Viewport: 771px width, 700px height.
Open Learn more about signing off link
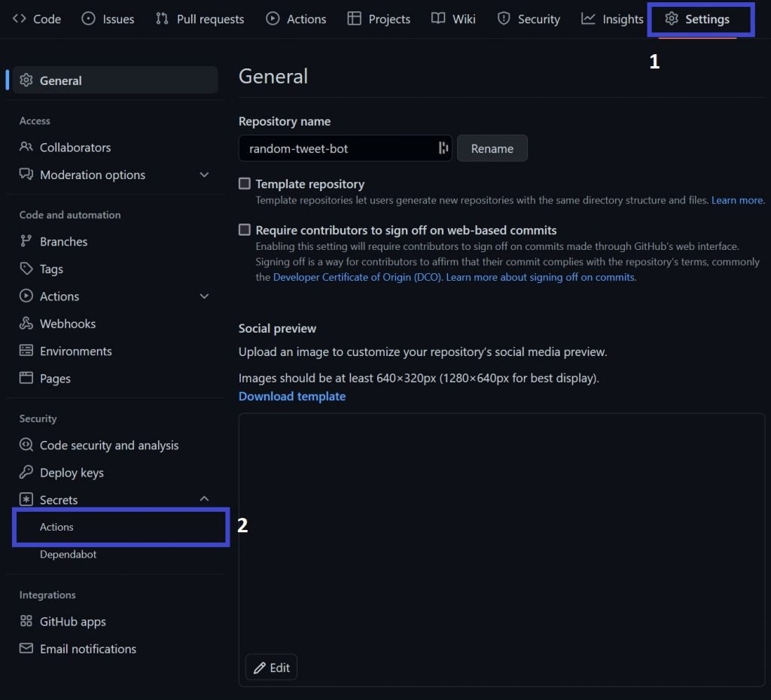[541, 277]
